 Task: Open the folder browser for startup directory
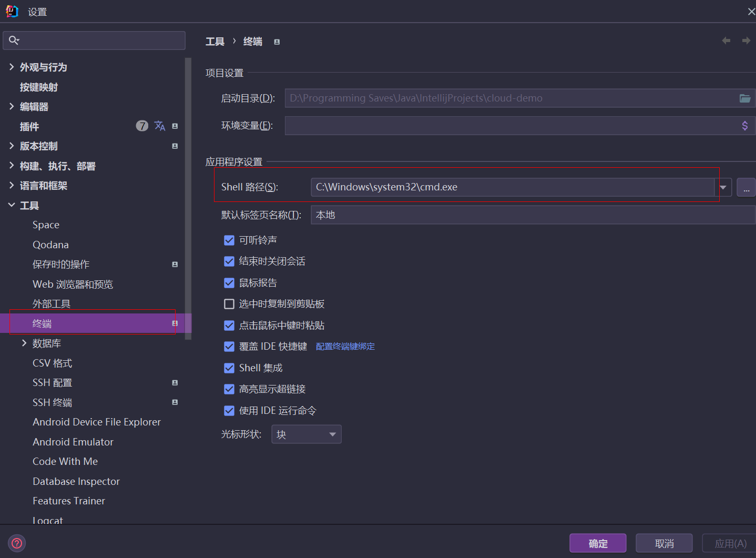(745, 98)
